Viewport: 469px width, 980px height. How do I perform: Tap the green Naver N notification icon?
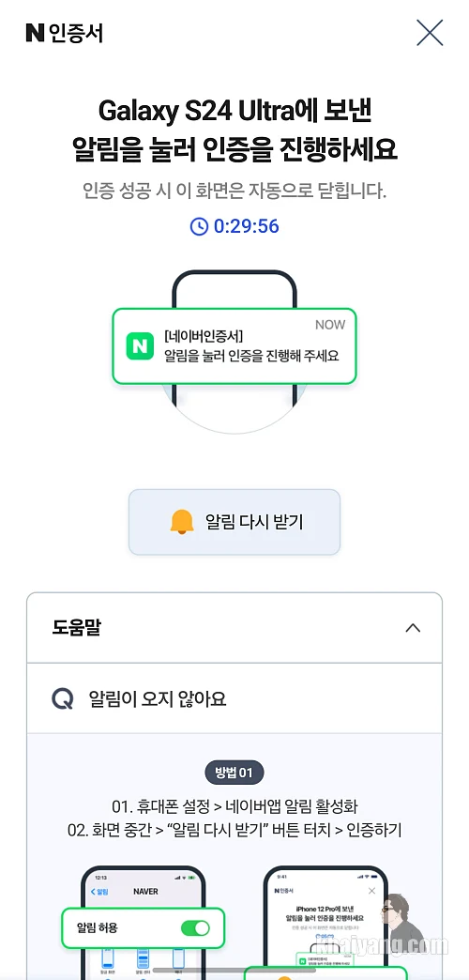coord(140,346)
